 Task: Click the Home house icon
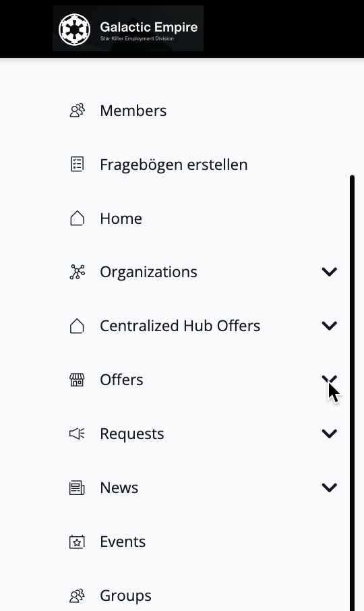pyautogui.click(x=77, y=219)
